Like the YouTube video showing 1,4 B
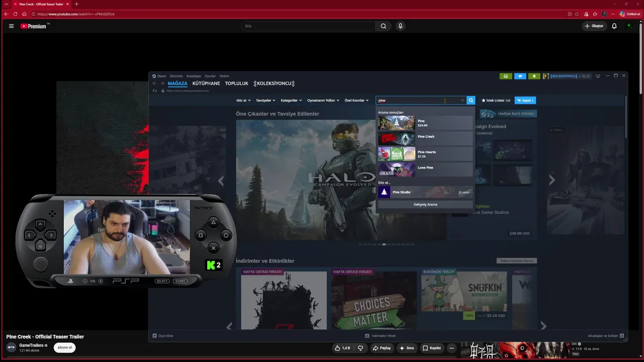Image resolution: width=644 pixels, height=362 pixels. pos(343,348)
